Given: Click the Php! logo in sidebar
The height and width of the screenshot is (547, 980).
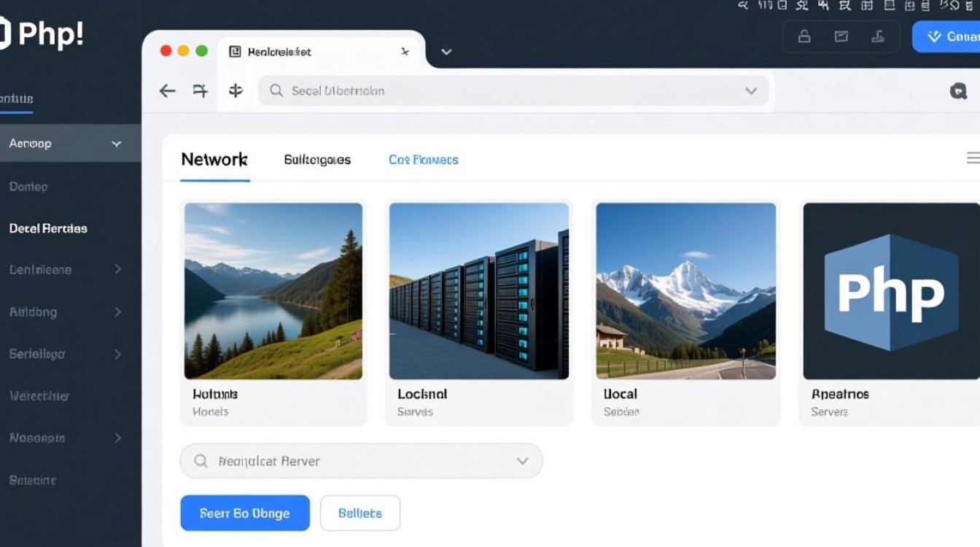Looking at the screenshot, I should [x=42, y=34].
